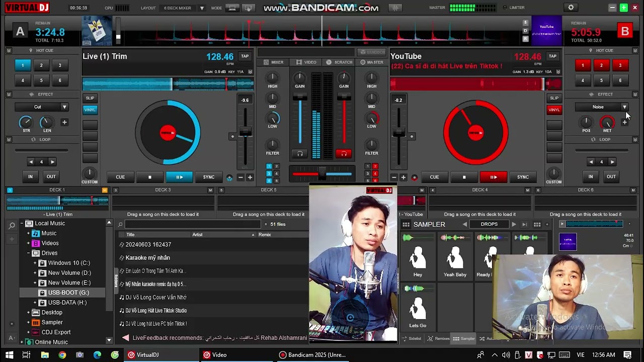Pitch down deck A with minus button
This screenshot has width=644, height=362.
[x=240, y=177]
